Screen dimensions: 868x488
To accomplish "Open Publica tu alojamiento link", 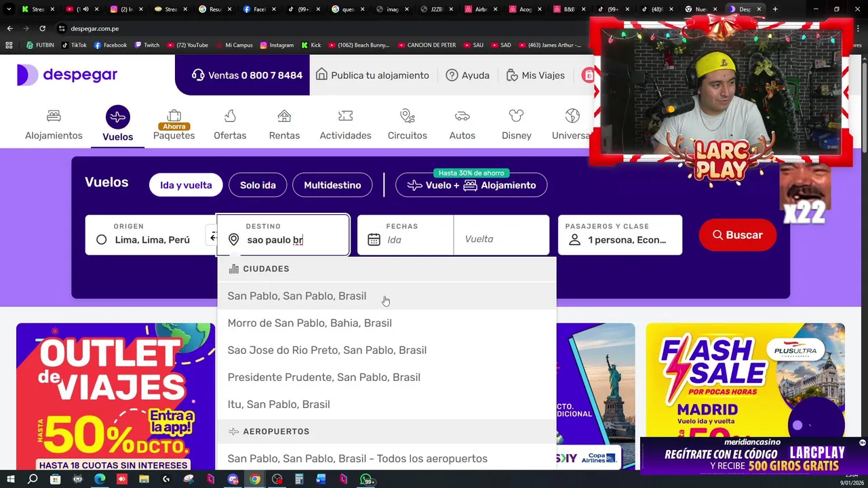I will click(x=372, y=75).
